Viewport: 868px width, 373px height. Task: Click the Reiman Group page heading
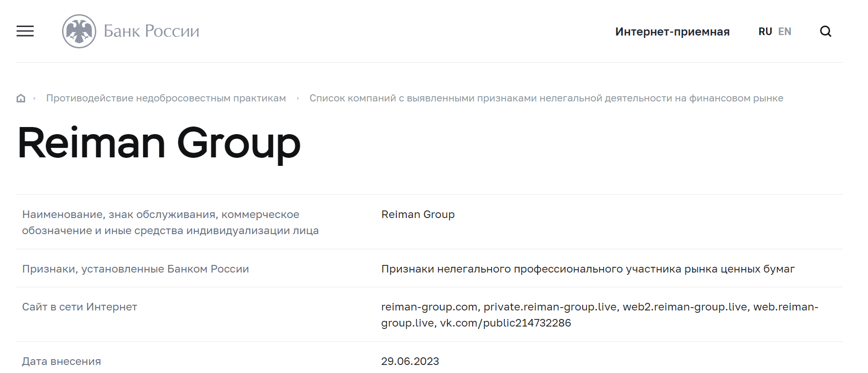[x=159, y=144]
